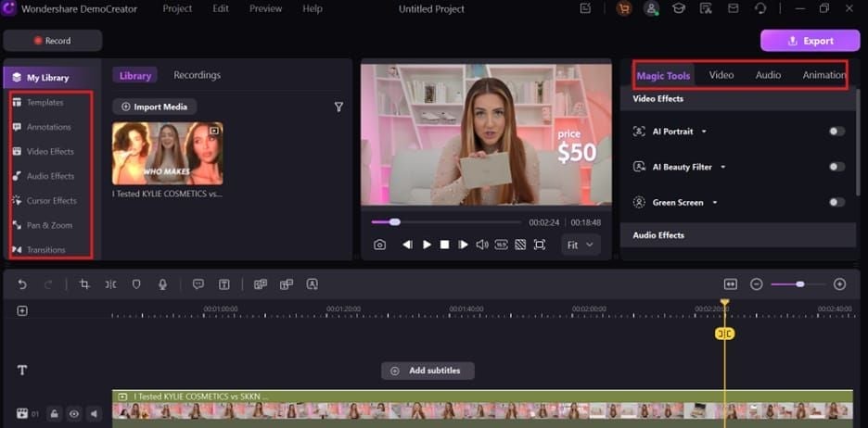Image resolution: width=868 pixels, height=428 pixels.
Task: Open the Fit preview zoom dropdown
Action: click(x=581, y=245)
